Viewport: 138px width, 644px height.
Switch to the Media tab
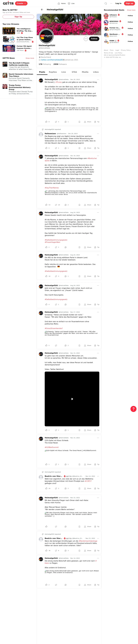click(85, 72)
